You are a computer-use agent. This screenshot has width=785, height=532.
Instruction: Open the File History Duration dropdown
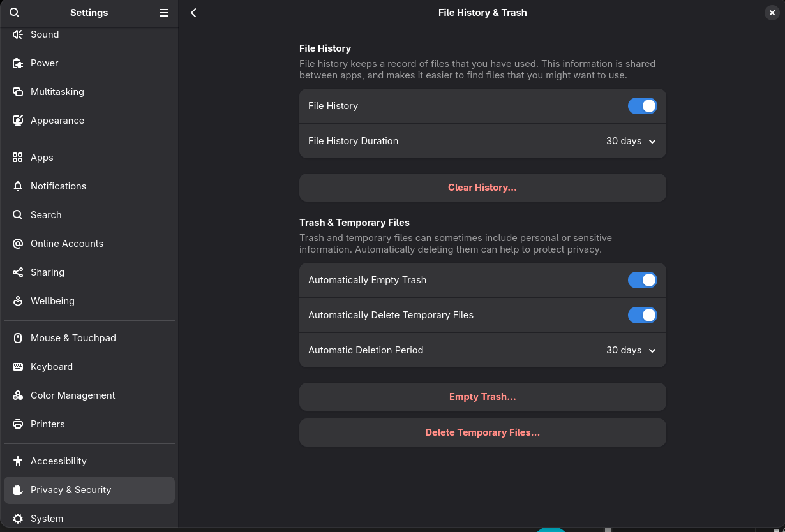pyautogui.click(x=631, y=141)
